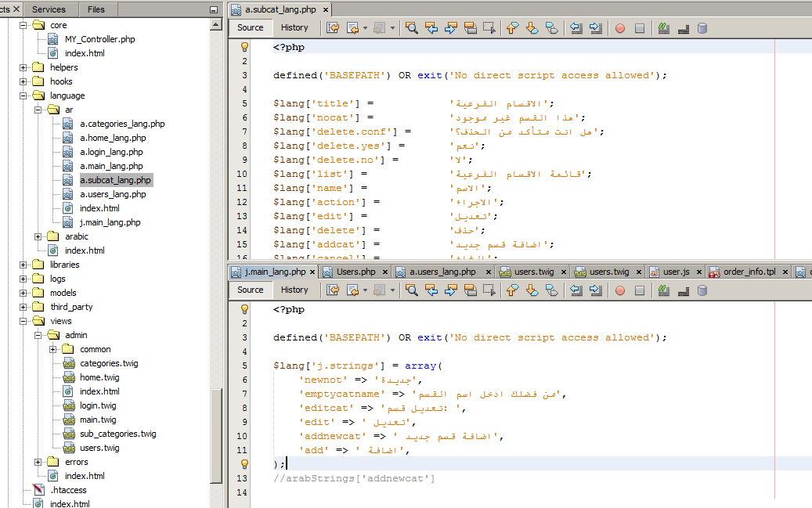Go to Previous Bookmark in top editor toolbar

pyautogui.click(x=513, y=28)
